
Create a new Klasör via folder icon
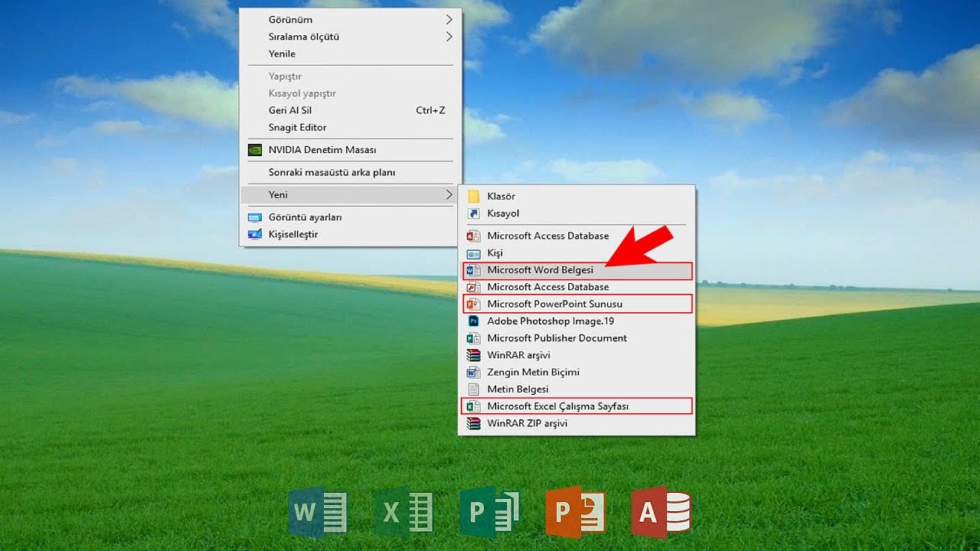474,197
